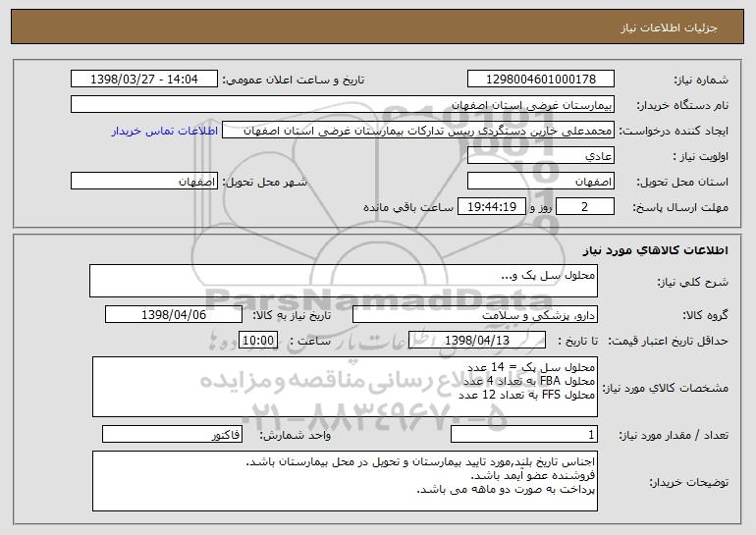The height and width of the screenshot is (535, 756).
Task: Click the توضیحات خریدار text area
Action: coord(345,481)
